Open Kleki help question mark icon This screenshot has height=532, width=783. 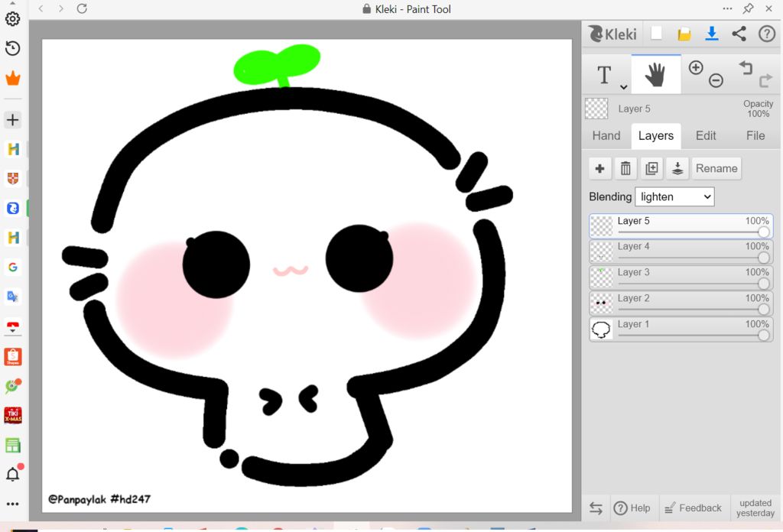pyautogui.click(x=766, y=34)
